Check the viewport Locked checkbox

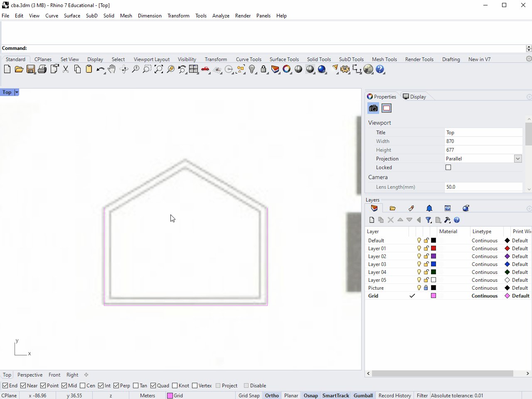tap(448, 167)
